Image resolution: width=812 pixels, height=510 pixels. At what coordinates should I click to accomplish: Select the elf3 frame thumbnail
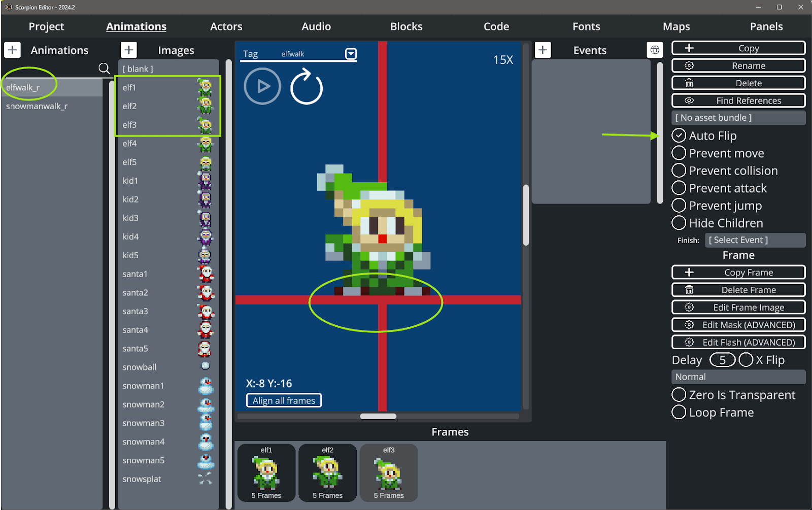(389, 473)
